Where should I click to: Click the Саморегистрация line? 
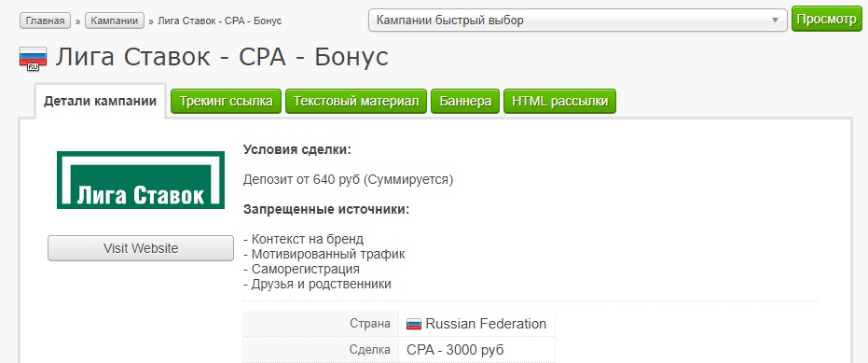[x=301, y=270]
